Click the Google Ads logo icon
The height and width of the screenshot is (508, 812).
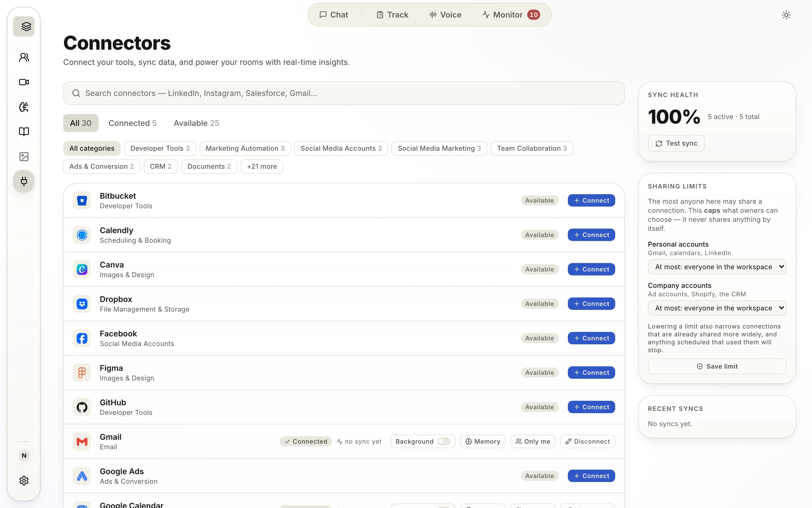(82, 476)
